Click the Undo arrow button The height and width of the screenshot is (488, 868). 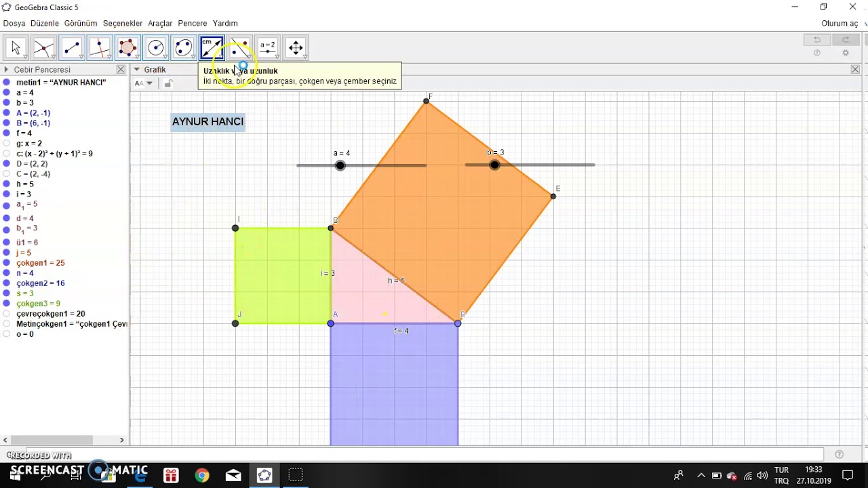point(817,40)
